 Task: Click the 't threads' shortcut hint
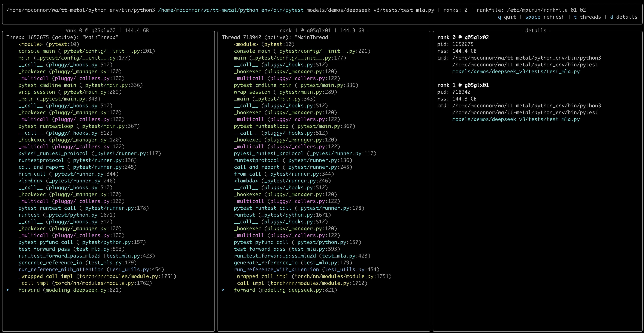pos(587,17)
